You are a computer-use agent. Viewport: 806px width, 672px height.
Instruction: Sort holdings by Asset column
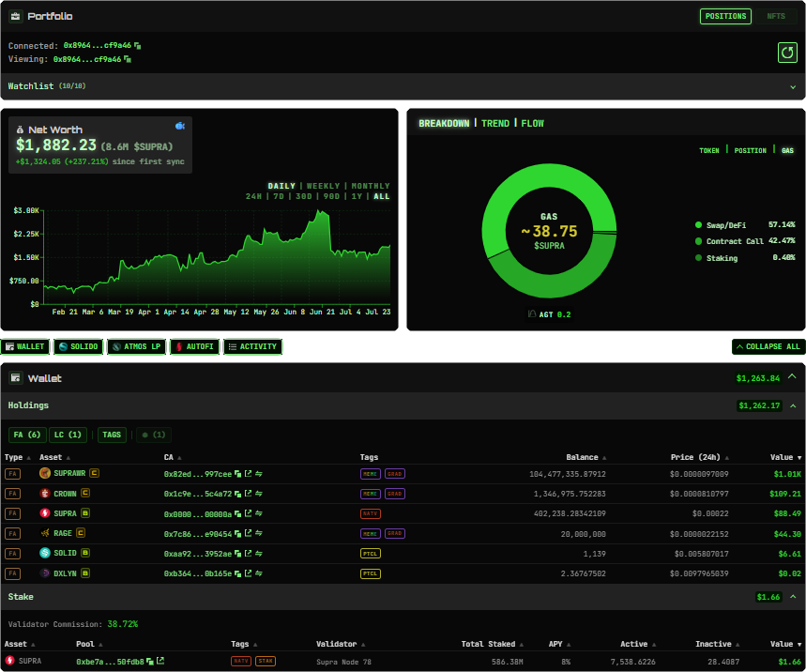(x=54, y=458)
